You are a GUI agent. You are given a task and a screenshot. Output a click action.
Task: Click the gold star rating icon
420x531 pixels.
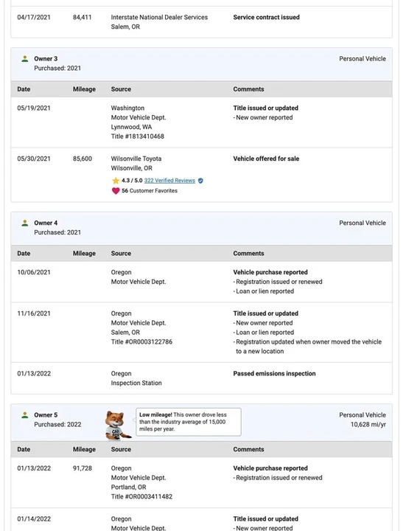pyautogui.click(x=116, y=181)
